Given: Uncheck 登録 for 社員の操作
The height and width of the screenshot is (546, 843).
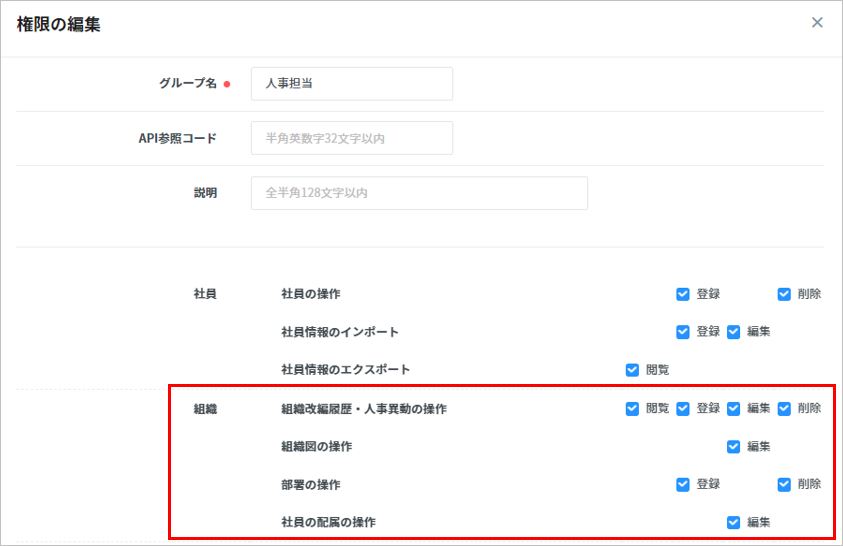Looking at the screenshot, I should 683,294.
